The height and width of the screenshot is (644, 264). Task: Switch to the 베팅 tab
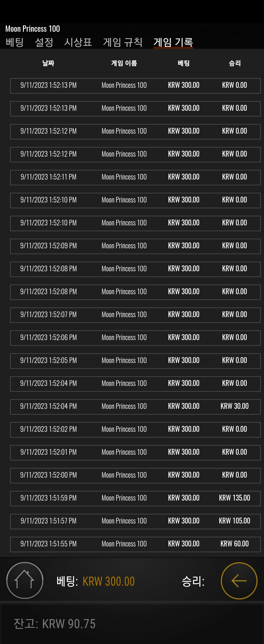14,42
